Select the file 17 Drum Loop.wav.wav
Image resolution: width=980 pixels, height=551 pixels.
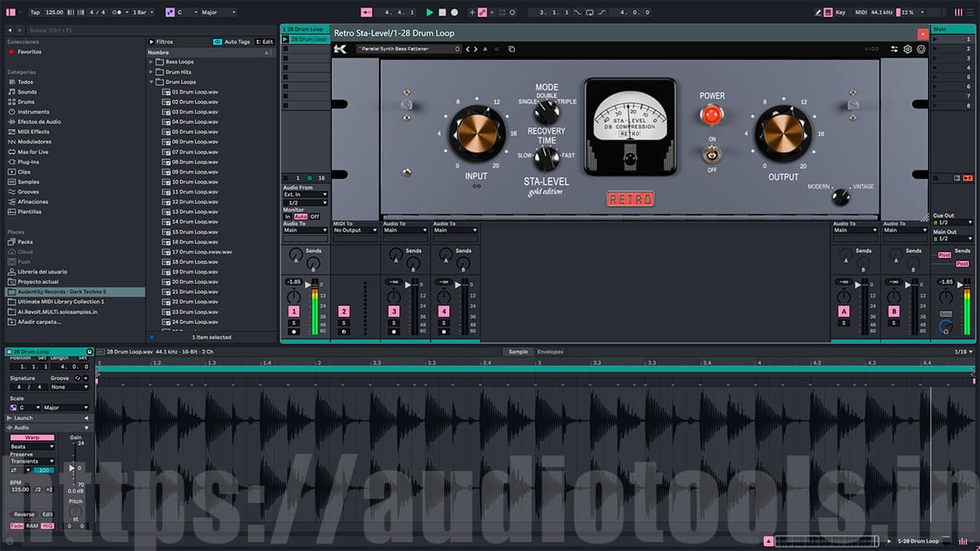point(202,251)
